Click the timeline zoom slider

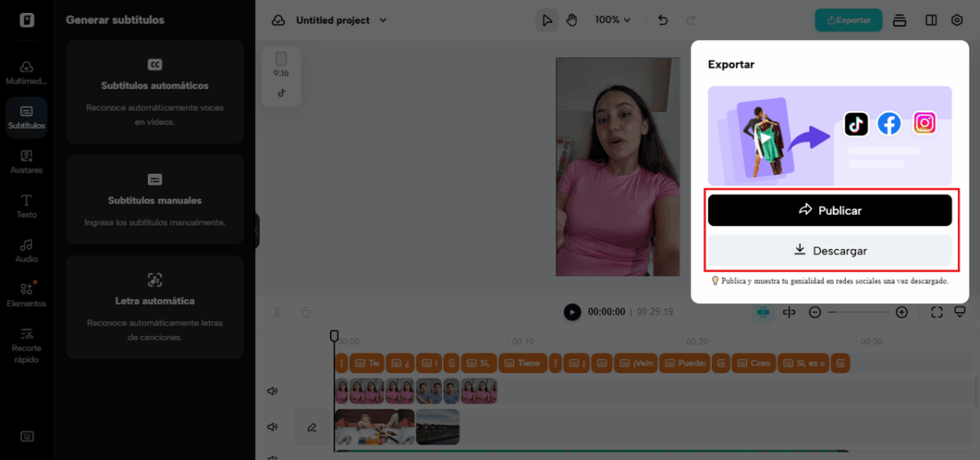[x=857, y=312]
